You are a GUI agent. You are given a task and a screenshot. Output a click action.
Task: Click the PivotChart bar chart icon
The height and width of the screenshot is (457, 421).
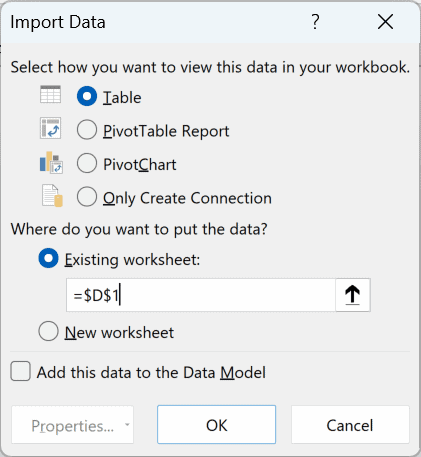pos(51,162)
